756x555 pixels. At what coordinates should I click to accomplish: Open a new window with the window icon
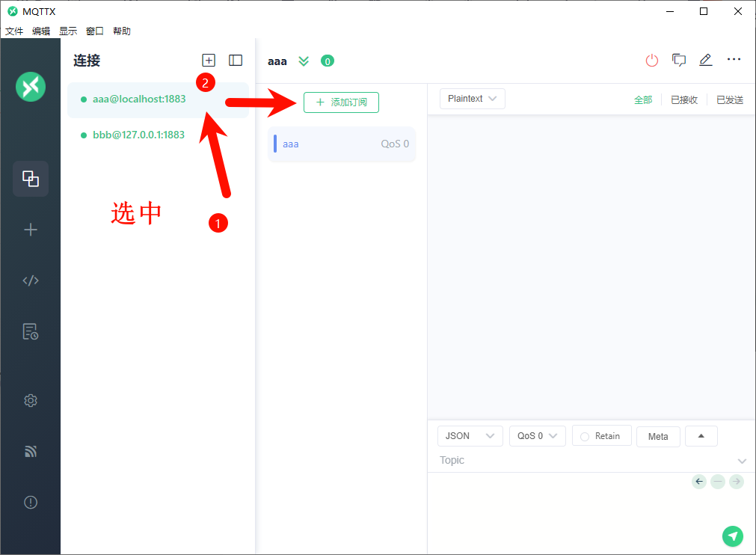679,61
